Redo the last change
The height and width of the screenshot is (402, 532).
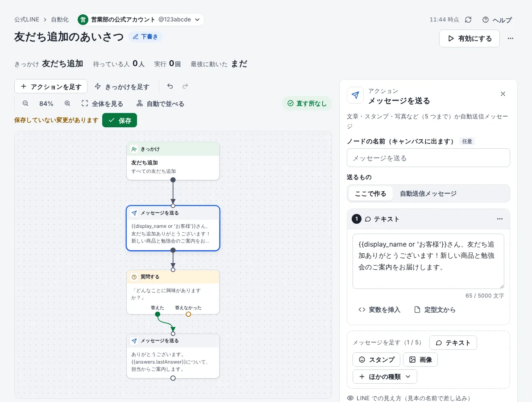click(185, 86)
